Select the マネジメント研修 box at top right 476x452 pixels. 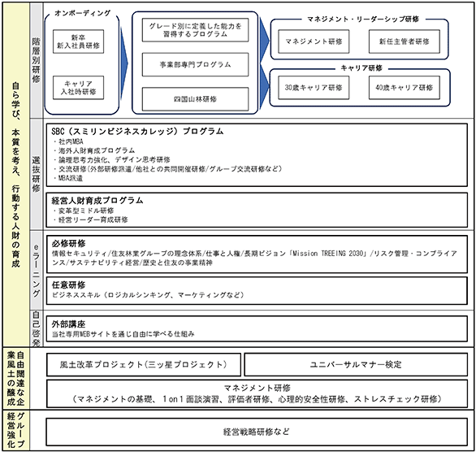pyautogui.click(x=314, y=41)
